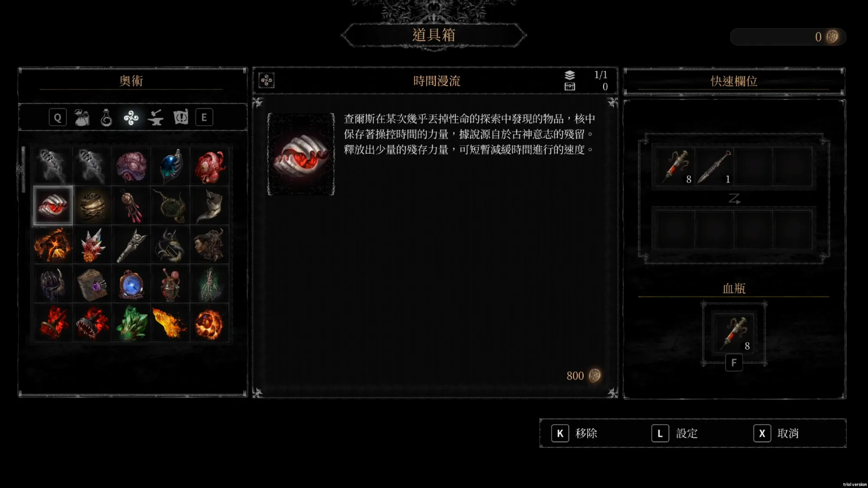
Task: Click the Q previous-category key icon
Action: coord(58,118)
